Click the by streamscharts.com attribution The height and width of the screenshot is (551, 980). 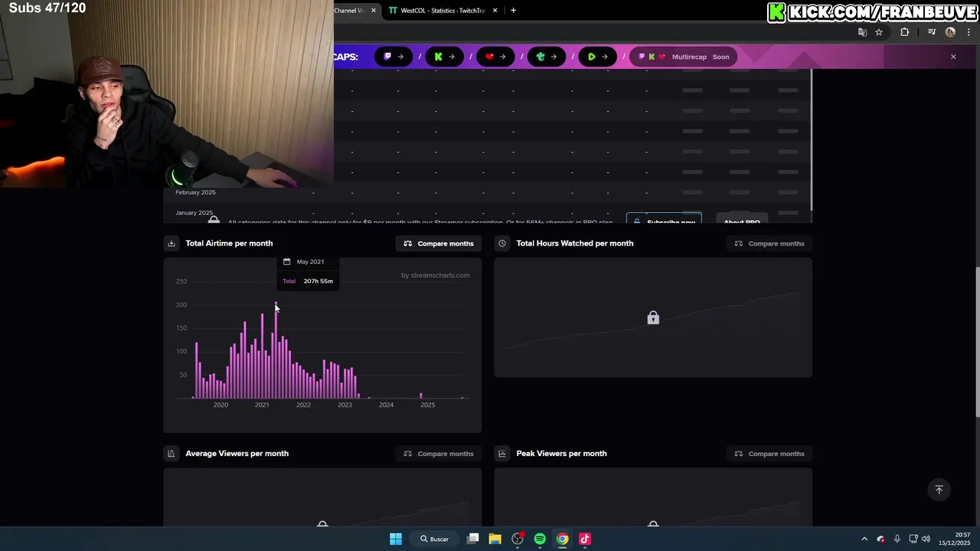(435, 275)
